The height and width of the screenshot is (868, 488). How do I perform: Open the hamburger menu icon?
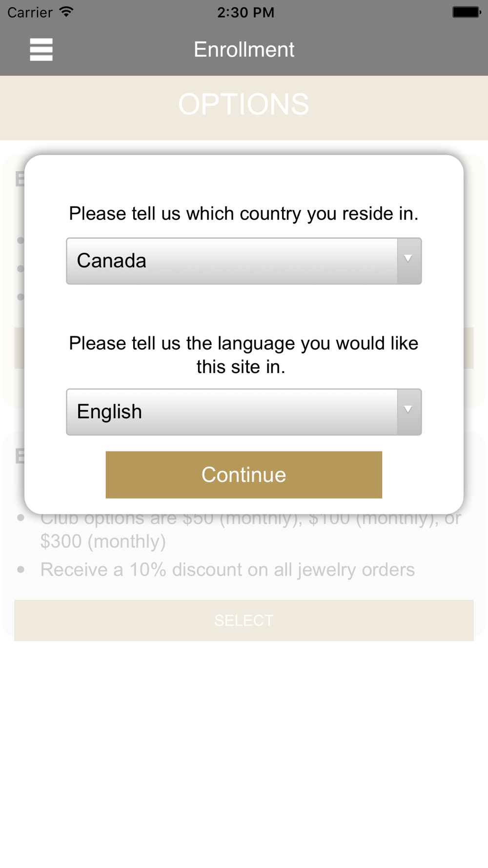[41, 49]
